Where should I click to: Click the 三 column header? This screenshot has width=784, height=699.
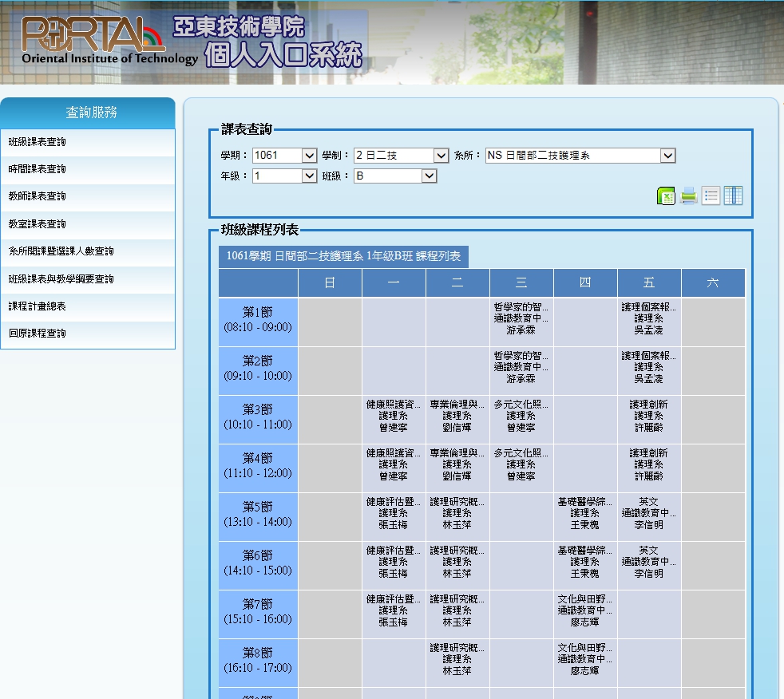(521, 282)
